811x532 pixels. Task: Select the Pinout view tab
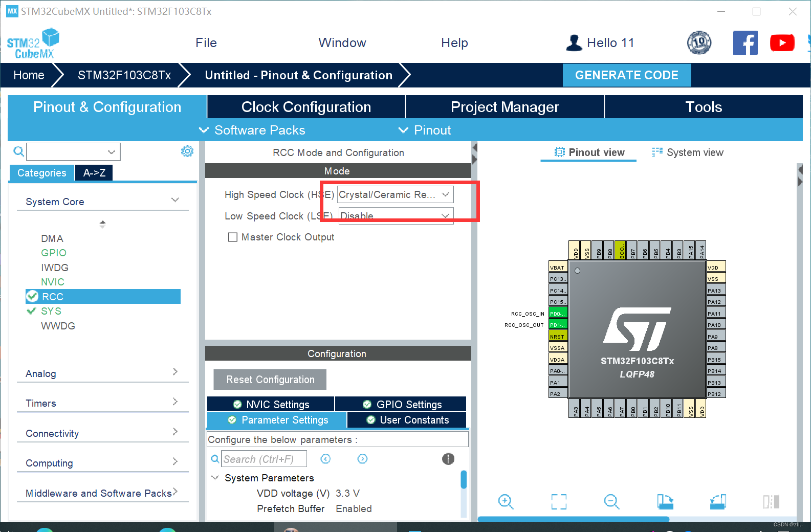point(589,152)
